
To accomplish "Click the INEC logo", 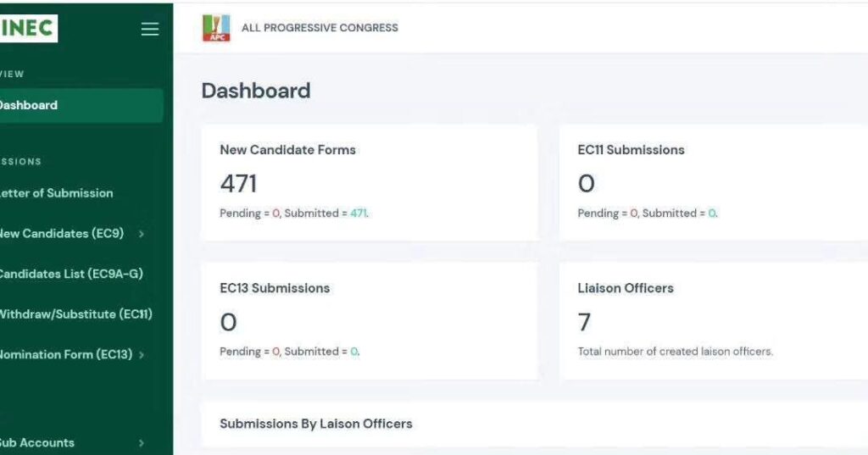I will [x=28, y=28].
